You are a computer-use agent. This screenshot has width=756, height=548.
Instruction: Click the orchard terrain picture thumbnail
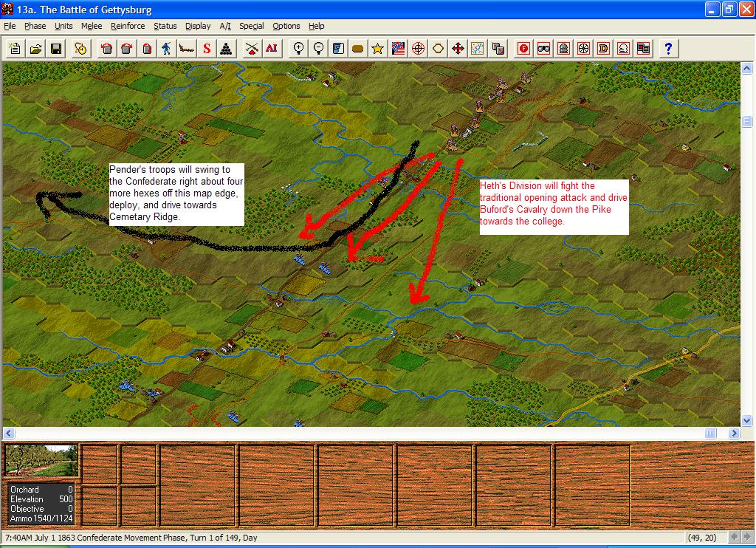pyautogui.click(x=41, y=460)
